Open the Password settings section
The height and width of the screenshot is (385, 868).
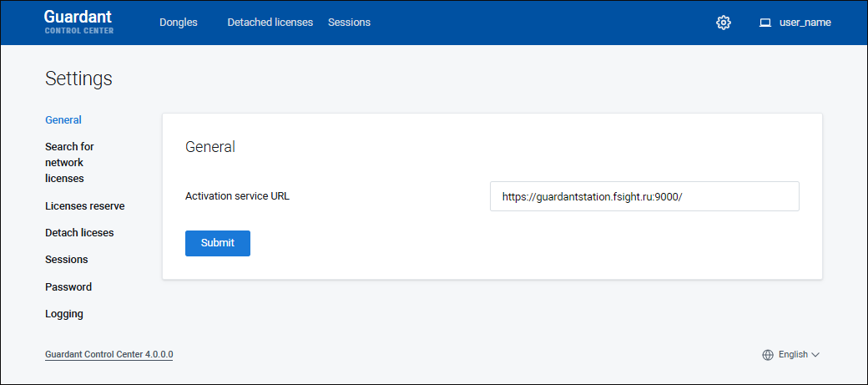pyautogui.click(x=68, y=287)
